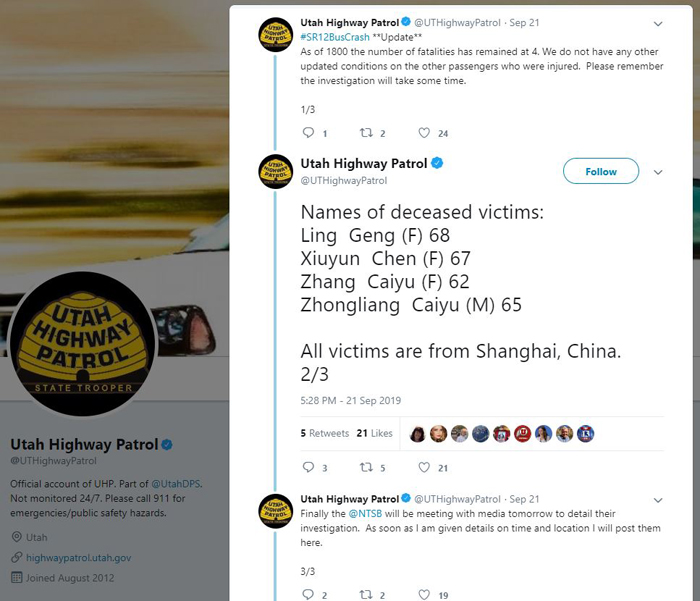The image size is (700, 601).
Task: View the 5 Retweets list
Action: click(x=325, y=433)
